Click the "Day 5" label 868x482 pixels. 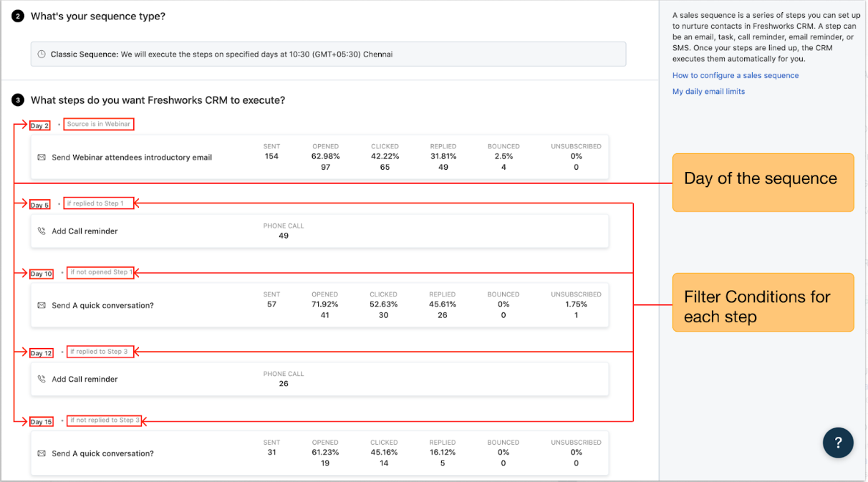[x=39, y=206]
